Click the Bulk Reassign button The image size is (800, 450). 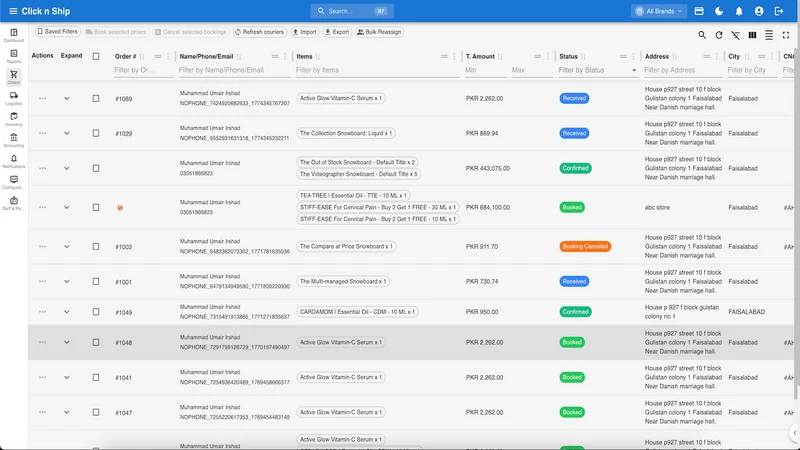click(x=380, y=32)
